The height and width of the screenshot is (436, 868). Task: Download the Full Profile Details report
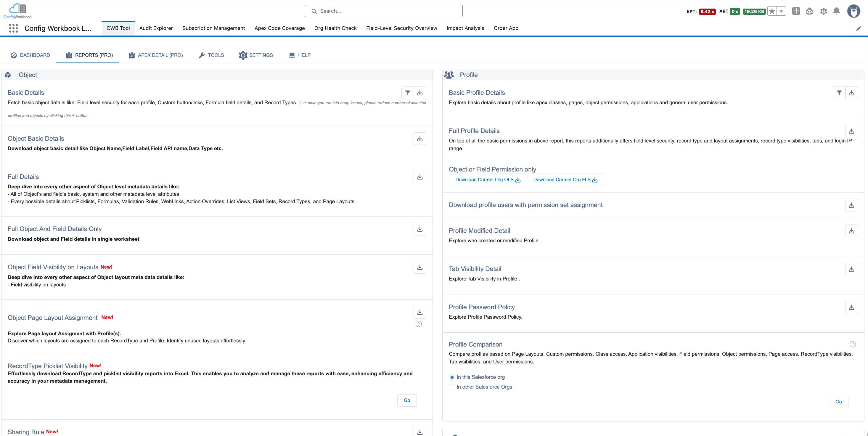pyautogui.click(x=851, y=131)
